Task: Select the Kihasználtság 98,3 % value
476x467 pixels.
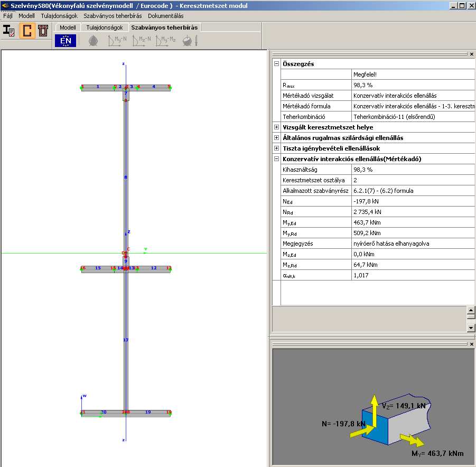Action: click(x=413, y=170)
